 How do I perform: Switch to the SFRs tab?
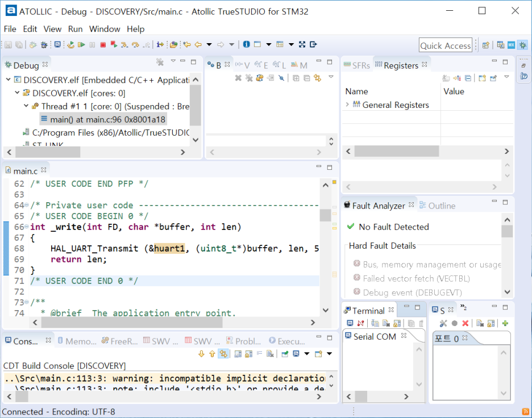point(356,65)
